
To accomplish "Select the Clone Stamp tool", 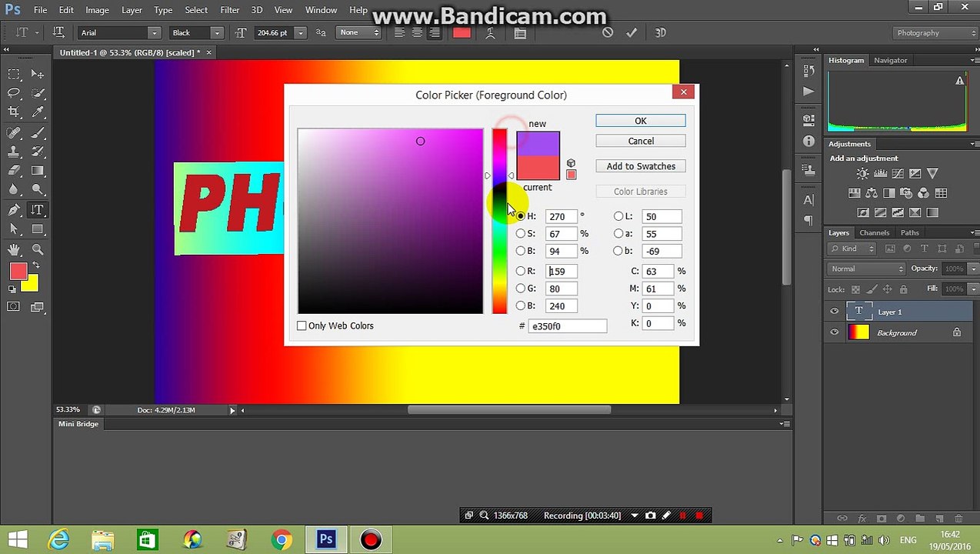I will point(14,152).
